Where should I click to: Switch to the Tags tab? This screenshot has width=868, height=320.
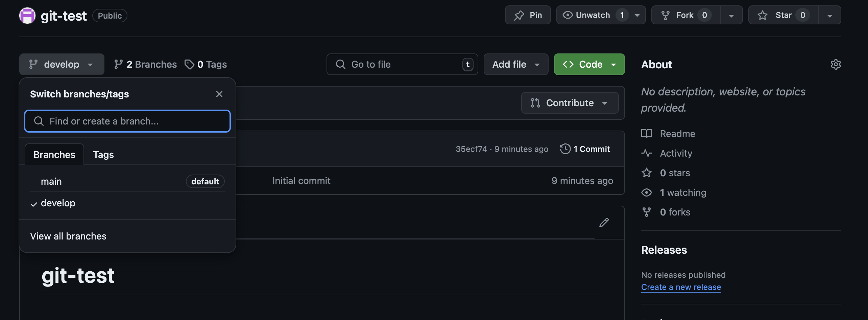point(103,155)
